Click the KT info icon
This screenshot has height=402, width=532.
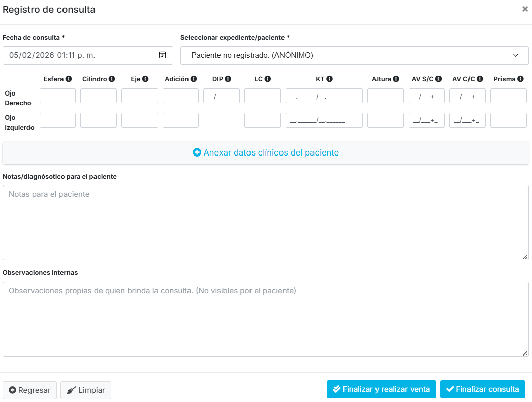click(329, 79)
